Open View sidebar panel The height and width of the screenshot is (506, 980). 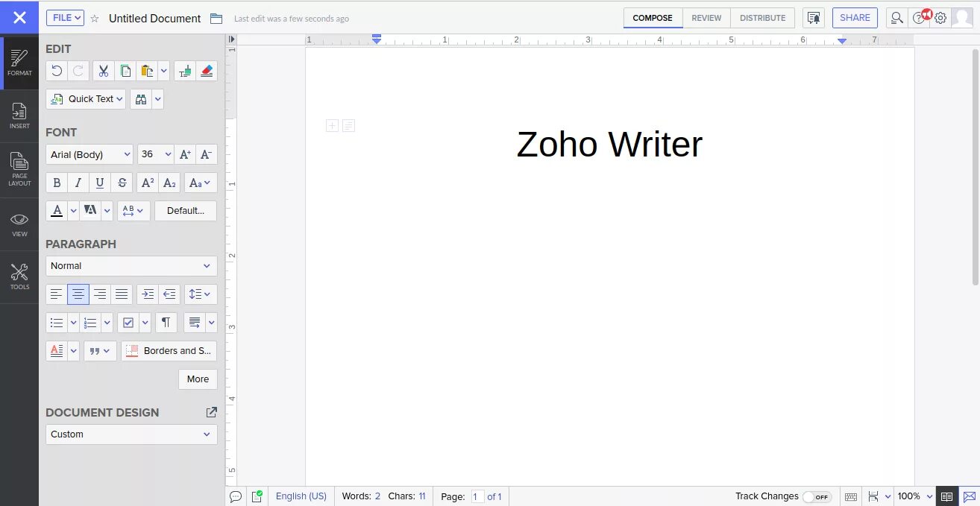coord(19,224)
